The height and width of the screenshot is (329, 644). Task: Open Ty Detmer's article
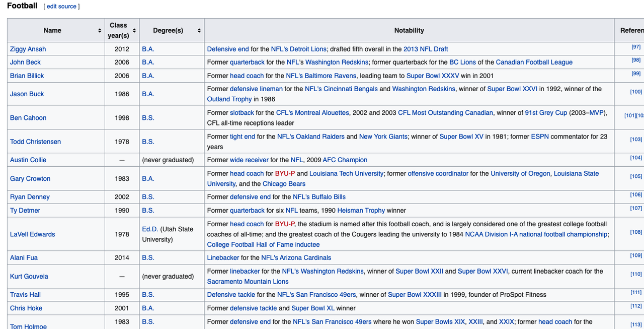25,210
